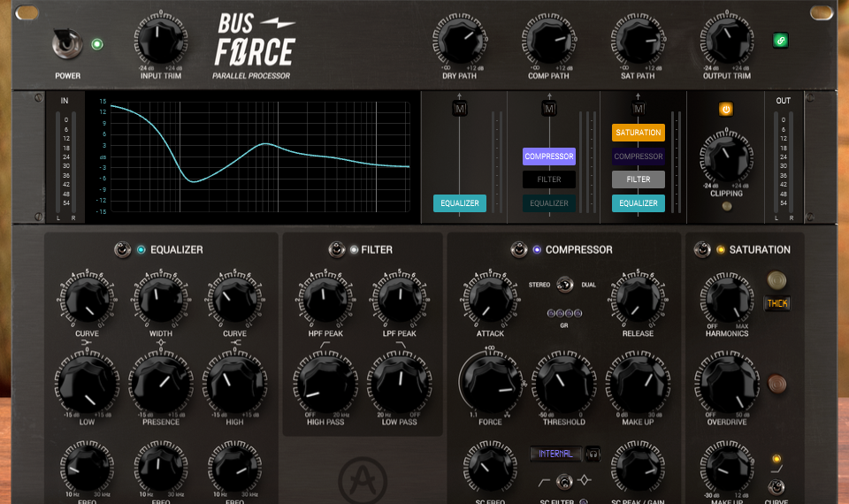Mute the dry path with its M button
Screen dimensions: 849x504
tap(459, 109)
